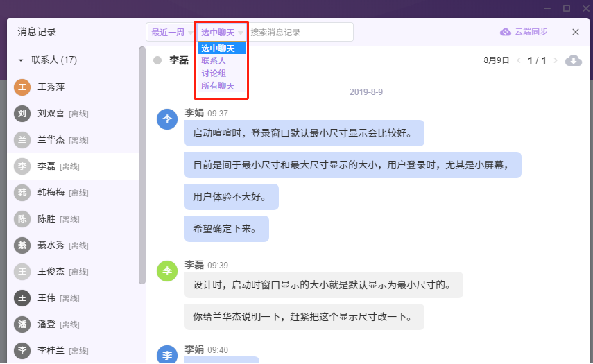Viewport: 593px width, 364px height.
Task: Collapse the 联系人 (17) group
Action: tap(21, 60)
